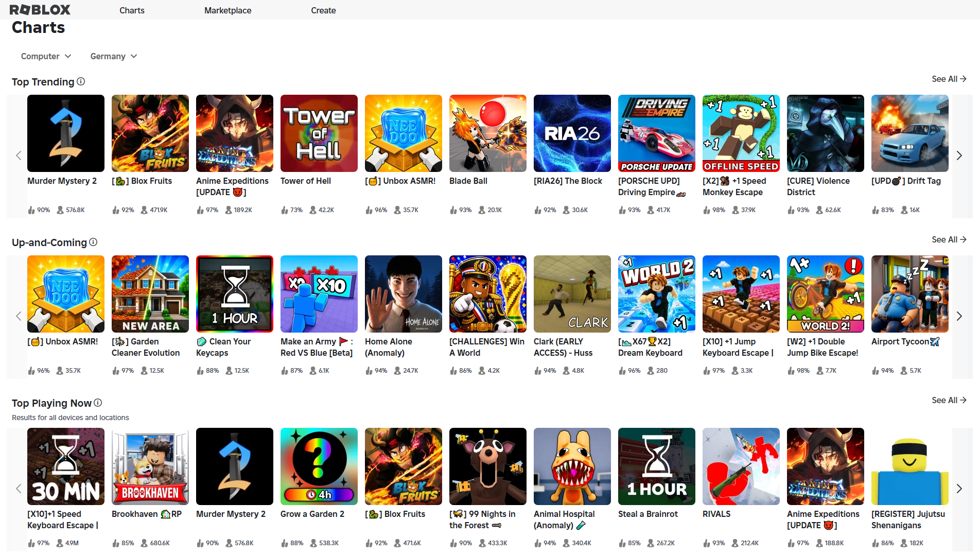Image resolution: width=980 pixels, height=555 pixels.
Task: Click the Brookhaven RP title link
Action: coord(147,514)
